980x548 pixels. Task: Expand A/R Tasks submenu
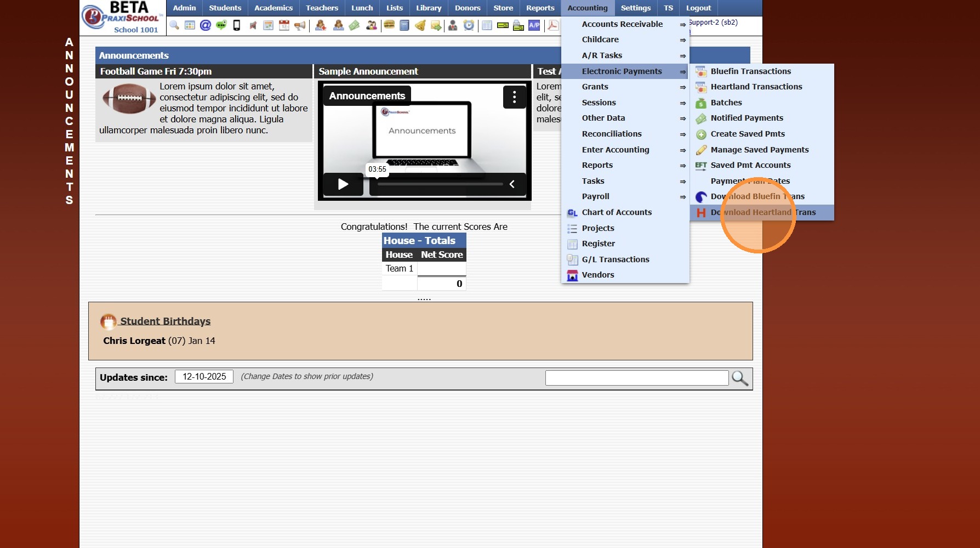(625, 55)
